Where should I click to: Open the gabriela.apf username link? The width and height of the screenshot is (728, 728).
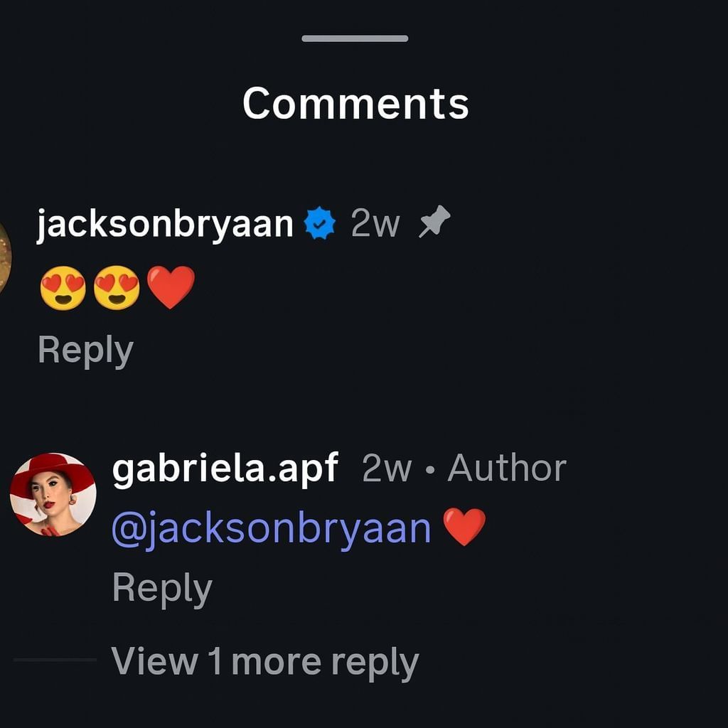(225, 469)
